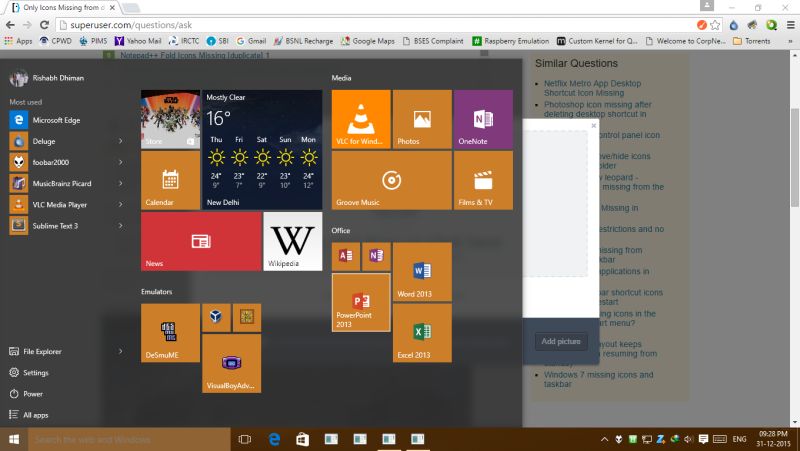
Task: Open the Google Maps bookmark
Action: point(368,41)
